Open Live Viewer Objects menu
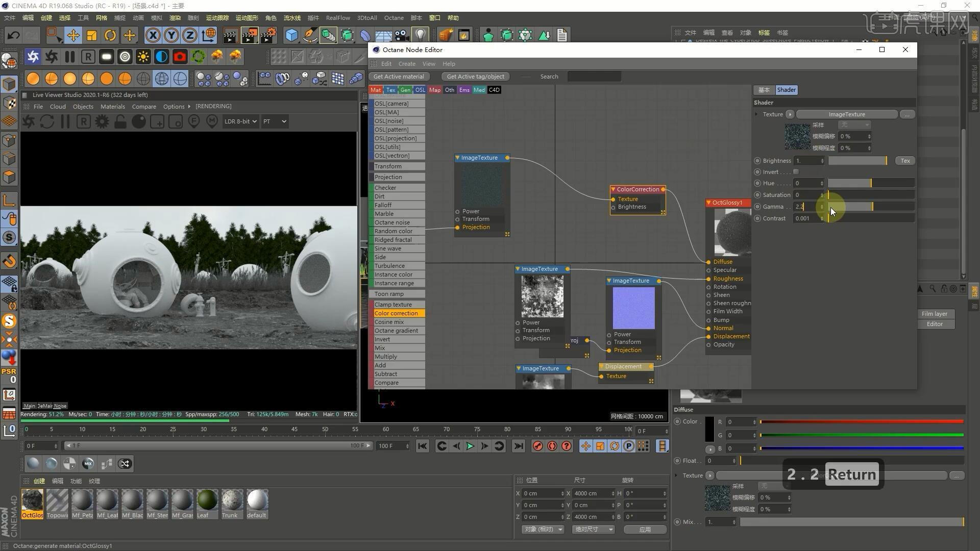This screenshot has width=980, height=551. (x=83, y=107)
